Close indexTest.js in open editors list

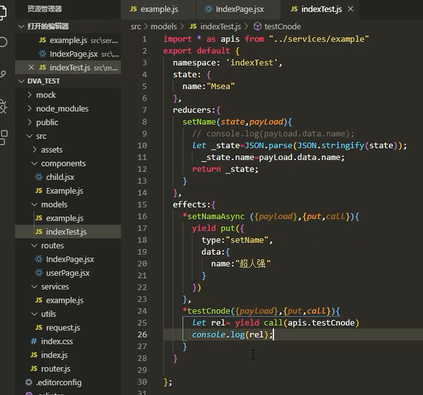coord(31,68)
